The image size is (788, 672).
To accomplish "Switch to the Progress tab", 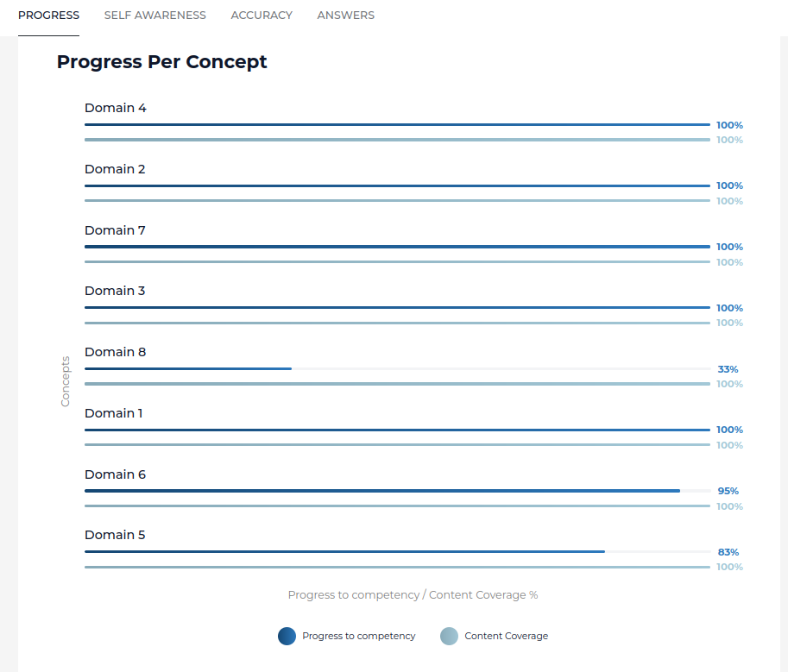I will [x=48, y=16].
